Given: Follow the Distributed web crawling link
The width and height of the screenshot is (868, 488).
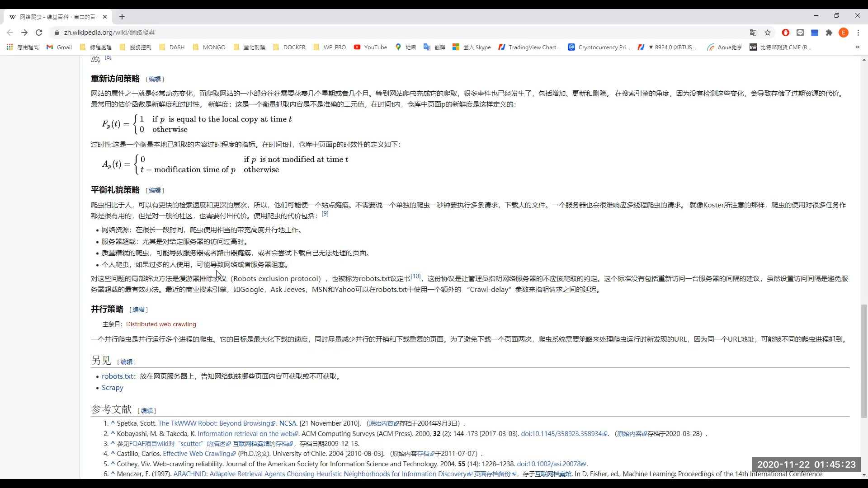Looking at the screenshot, I should (161, 324).
